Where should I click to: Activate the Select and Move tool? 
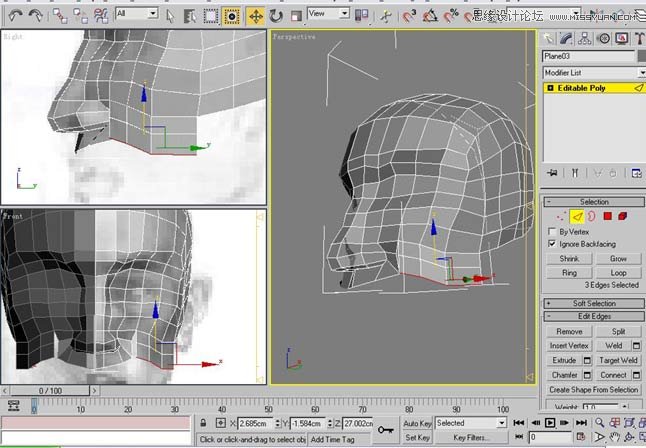[x=256, y=16]
